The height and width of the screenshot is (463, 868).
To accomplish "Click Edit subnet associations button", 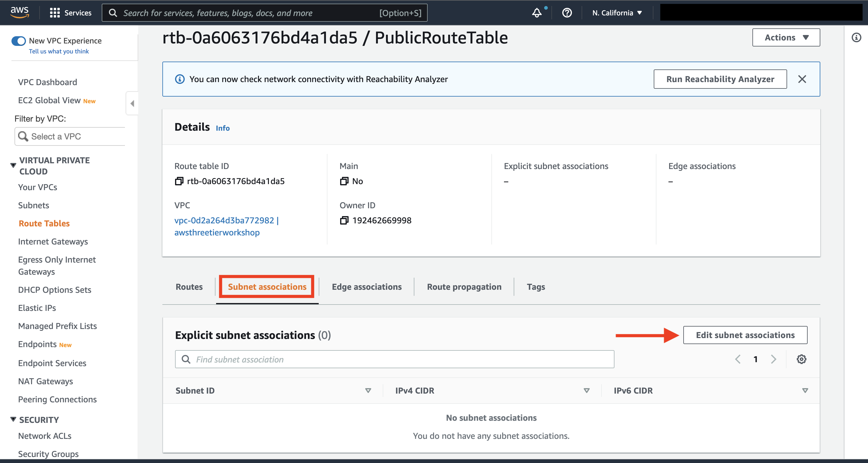I will 745,335.
